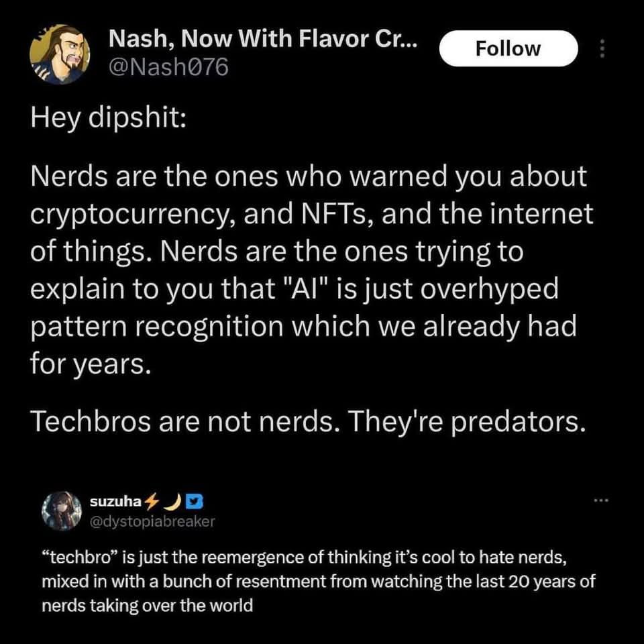Open the @Nash076 handle link
The height and width of the screenshot is (644, 644).
168,67
